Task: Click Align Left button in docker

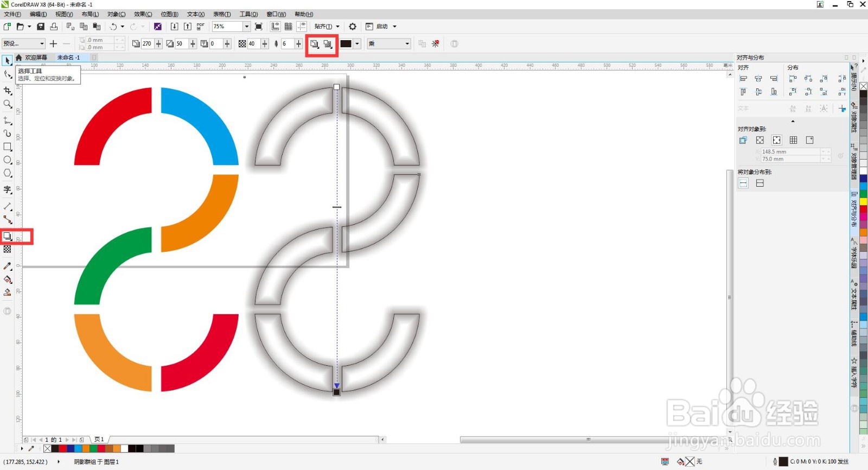Action: point(743,79)
